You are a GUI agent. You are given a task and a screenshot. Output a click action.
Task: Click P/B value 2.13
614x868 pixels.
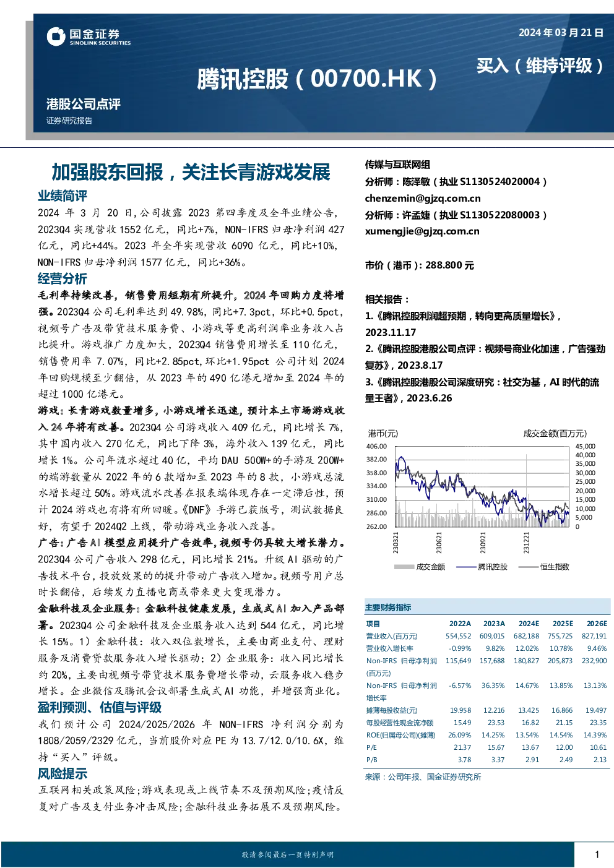coord(600,760)
